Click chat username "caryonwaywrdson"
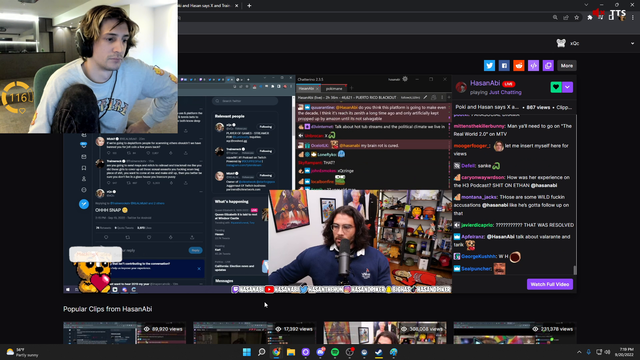The image size is (640, 360). coord(483,178)
